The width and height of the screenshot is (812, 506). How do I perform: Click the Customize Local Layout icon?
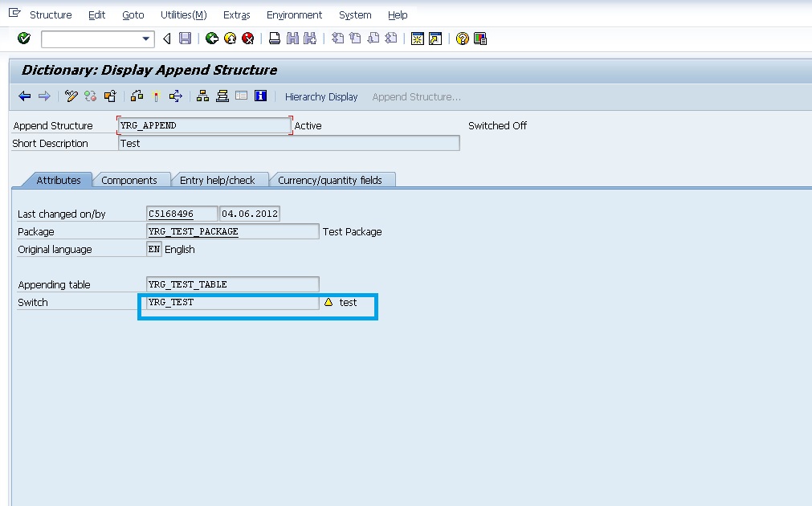480,39
